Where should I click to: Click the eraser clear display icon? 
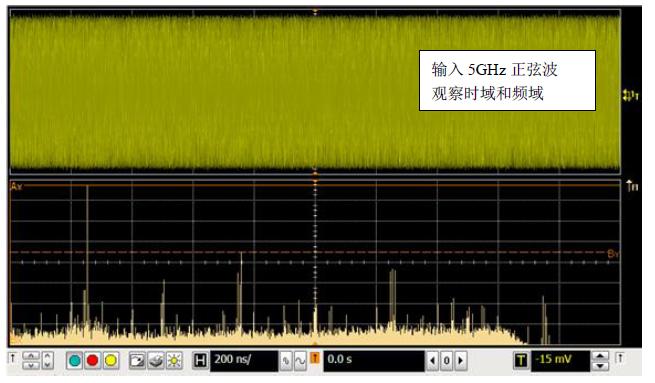point(156,360)
